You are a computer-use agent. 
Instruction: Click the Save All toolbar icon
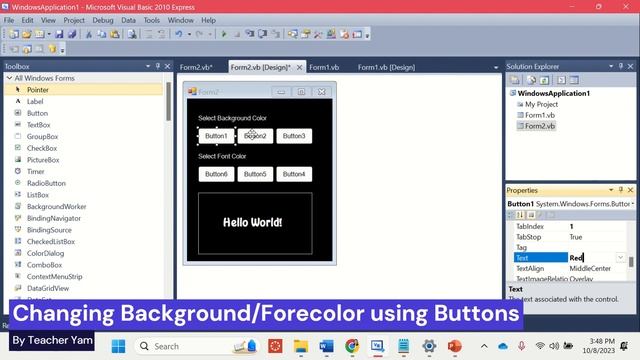coord(72,34)
